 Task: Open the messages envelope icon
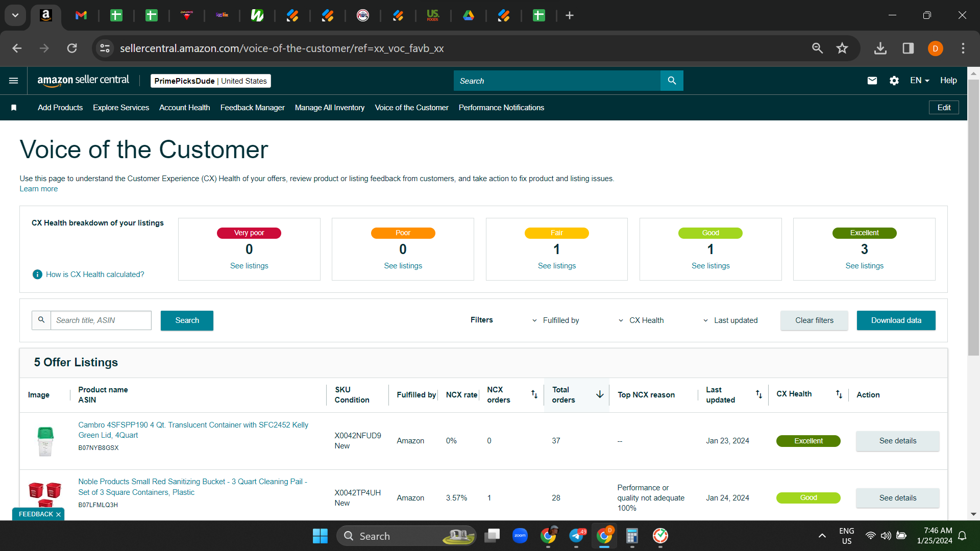(x=872, y=81)
